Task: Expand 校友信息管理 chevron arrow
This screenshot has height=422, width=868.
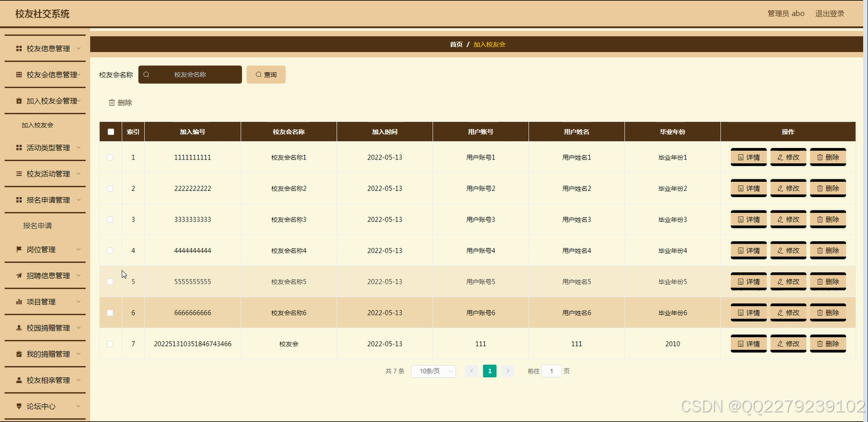Action: click(x=79, y=49)
